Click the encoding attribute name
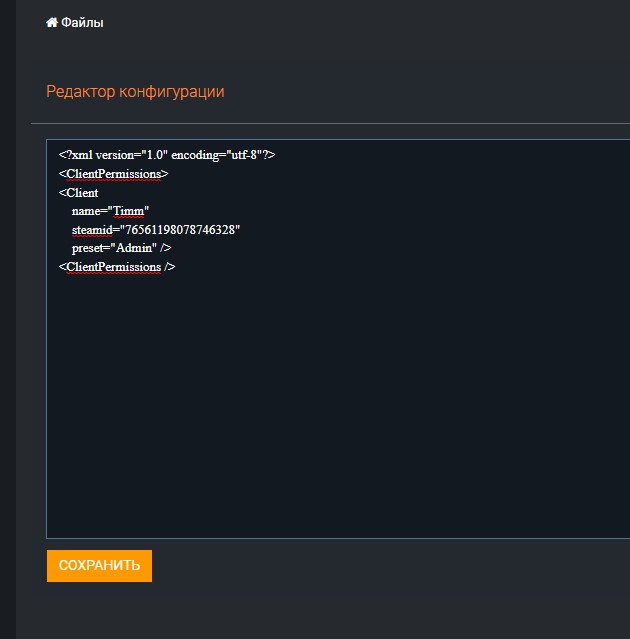630x639 pixels. (x=198, y=155)
